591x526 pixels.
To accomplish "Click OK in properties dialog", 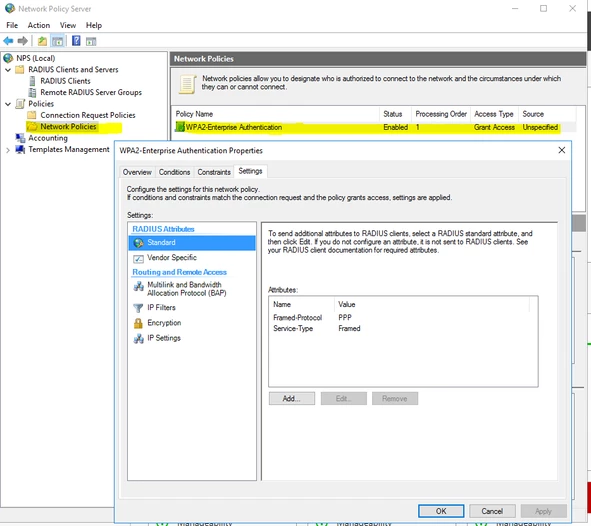I will [441, 511].
